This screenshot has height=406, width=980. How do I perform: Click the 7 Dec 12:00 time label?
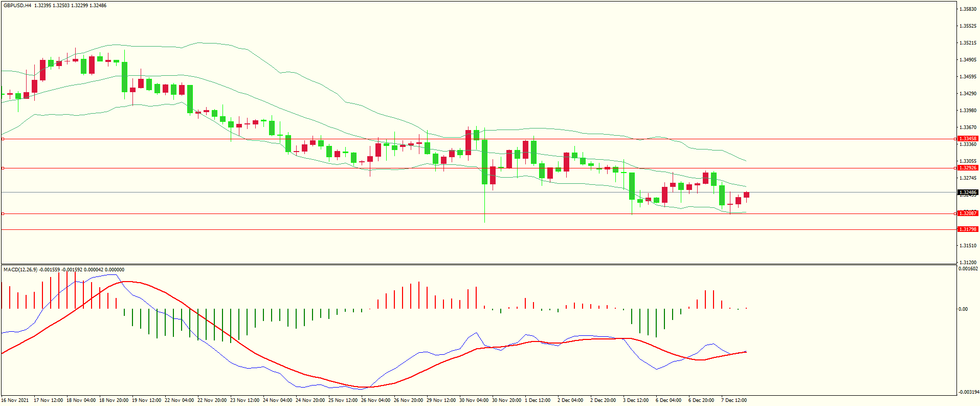click(733, 400)
